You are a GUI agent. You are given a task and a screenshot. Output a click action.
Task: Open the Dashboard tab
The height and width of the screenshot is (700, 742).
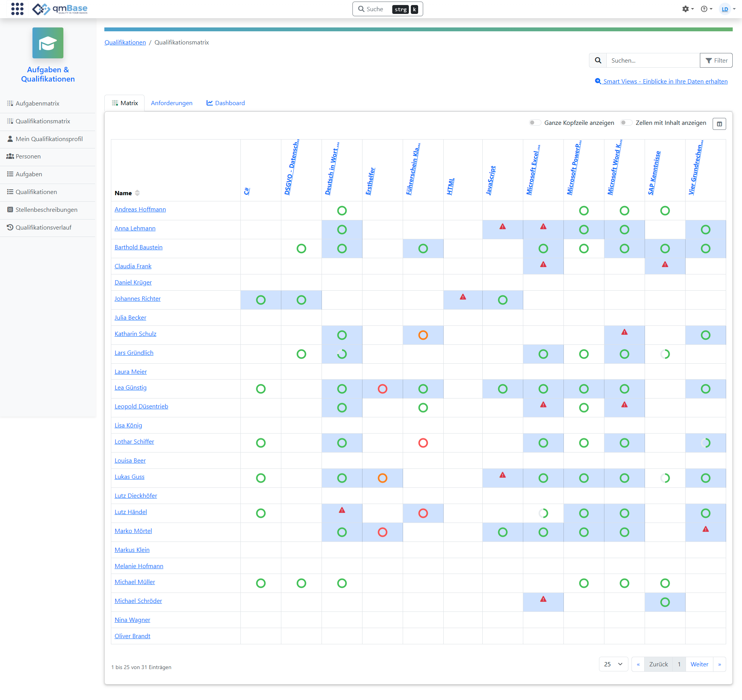coord(226,103)
